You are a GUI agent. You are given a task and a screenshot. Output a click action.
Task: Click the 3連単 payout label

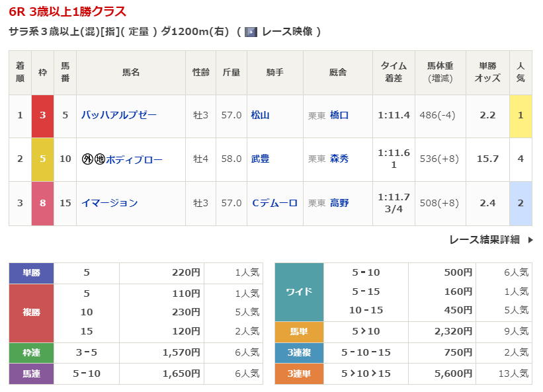click(299, 373)
